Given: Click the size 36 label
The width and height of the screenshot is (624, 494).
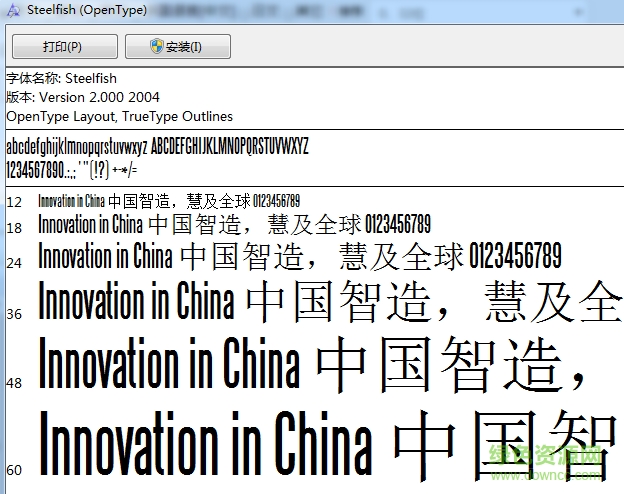Looking at the screenshot, I should click(x=14, y=314).
